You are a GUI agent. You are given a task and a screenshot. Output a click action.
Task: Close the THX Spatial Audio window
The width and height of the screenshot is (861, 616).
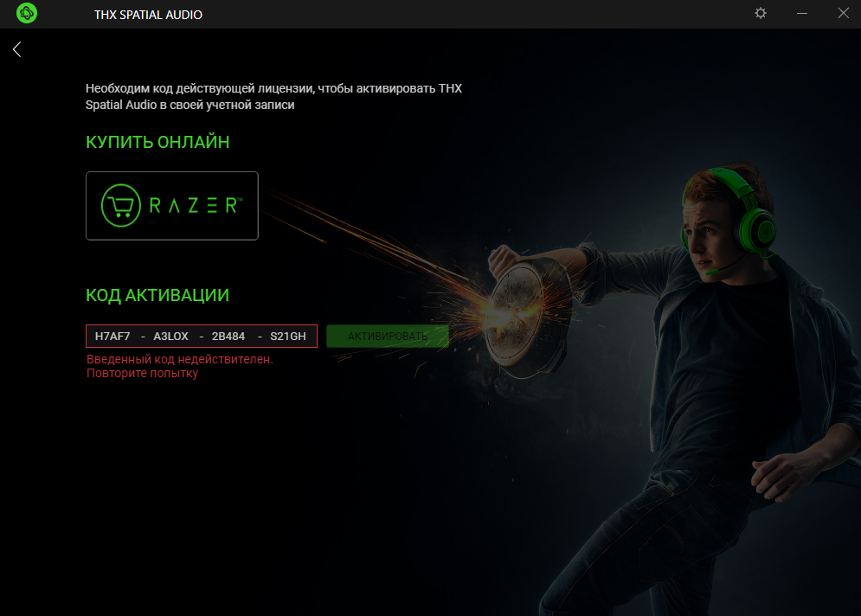tap(844, 13)
